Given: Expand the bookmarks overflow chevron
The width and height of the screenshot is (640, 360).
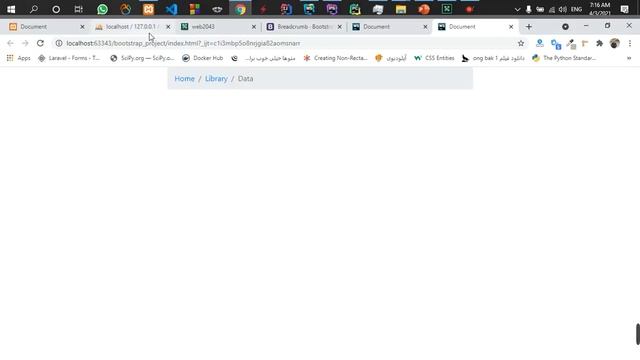Looking at the screenshot, I should tap(629, 58).
